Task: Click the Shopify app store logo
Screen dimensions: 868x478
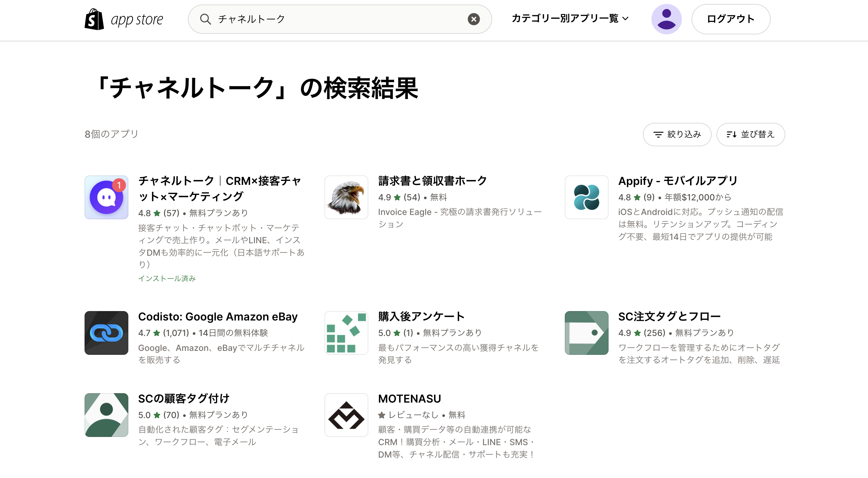Action: pyautogui.click(x=124, y=19)
